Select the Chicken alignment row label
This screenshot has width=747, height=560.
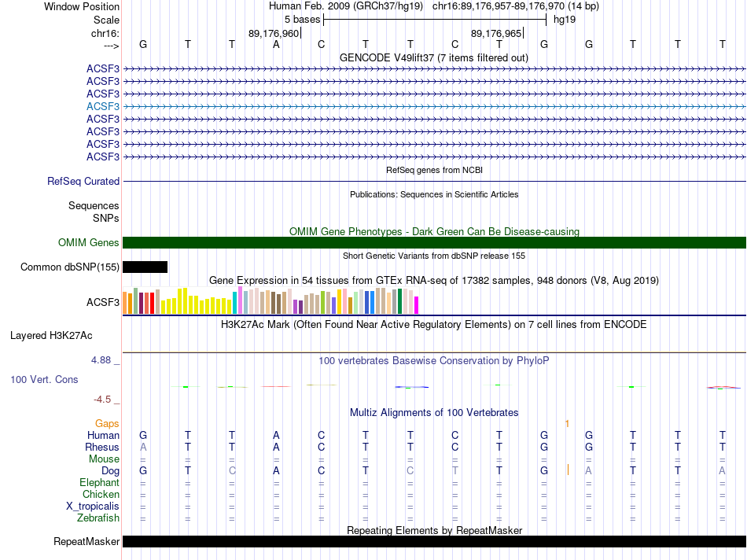tap(101, 494)
